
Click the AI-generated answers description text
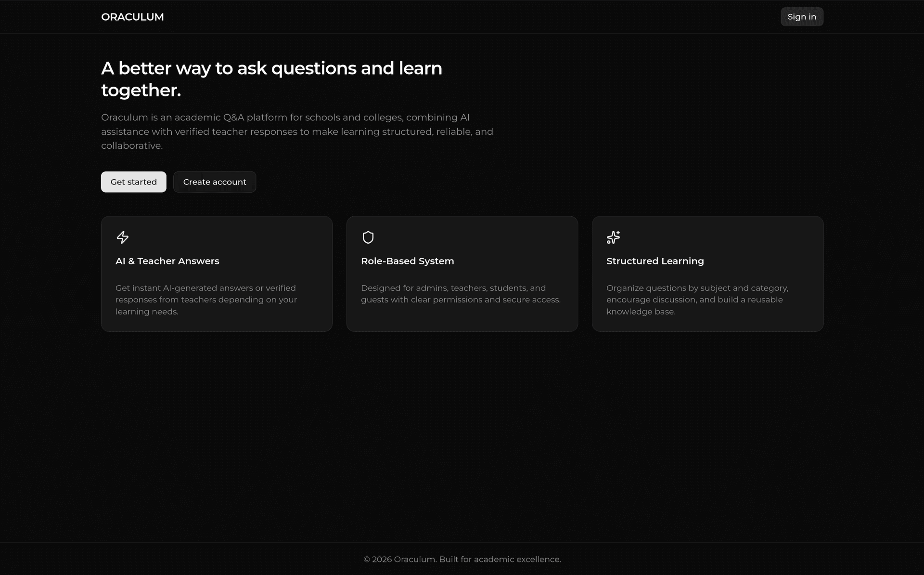(206, 300)
